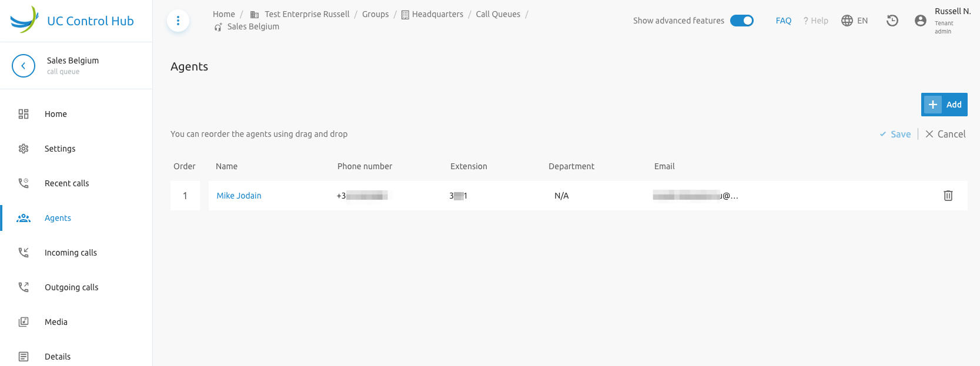
Task: Go back using the circled chevron
Action: click(x=24, y=66)
